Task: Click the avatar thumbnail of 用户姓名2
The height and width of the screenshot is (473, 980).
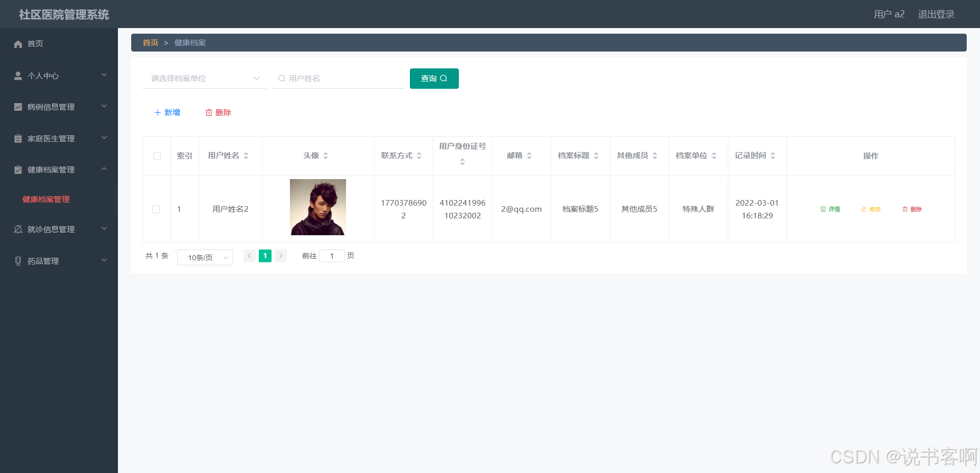Action: (318, 207)
